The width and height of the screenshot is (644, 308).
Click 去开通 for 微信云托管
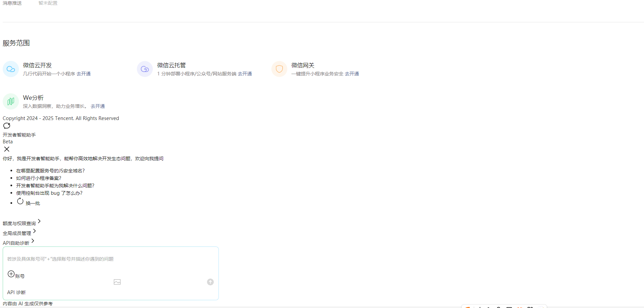tap(245, 74)
